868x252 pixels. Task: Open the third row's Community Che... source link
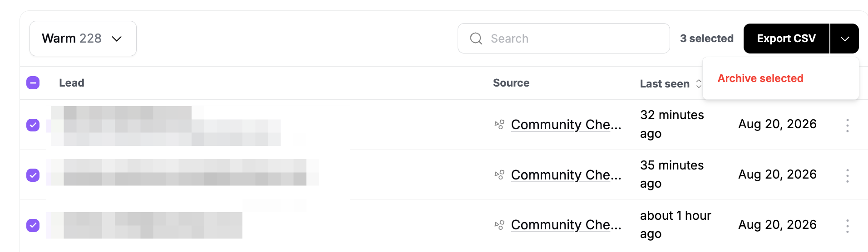[x=566, y=225]
